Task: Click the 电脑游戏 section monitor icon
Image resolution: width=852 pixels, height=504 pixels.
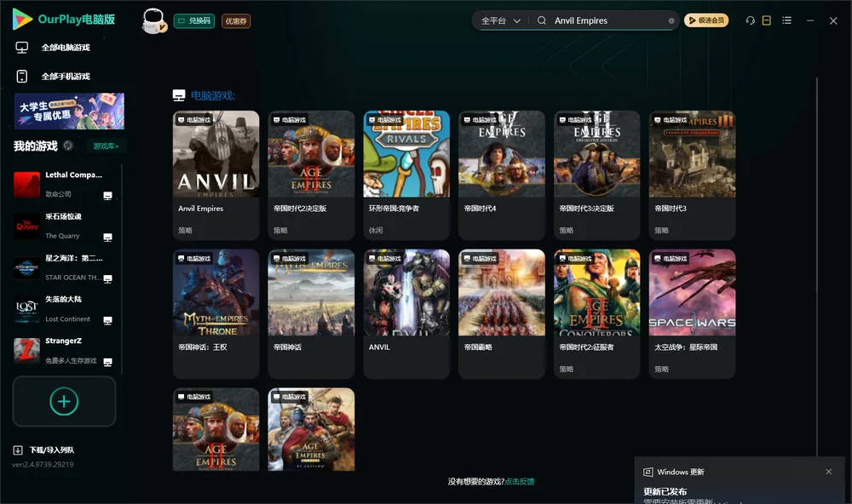Action: pos(179,95)
